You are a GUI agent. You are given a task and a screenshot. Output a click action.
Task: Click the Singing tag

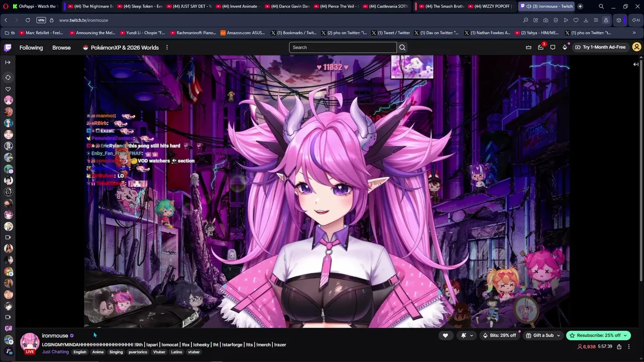116,352
